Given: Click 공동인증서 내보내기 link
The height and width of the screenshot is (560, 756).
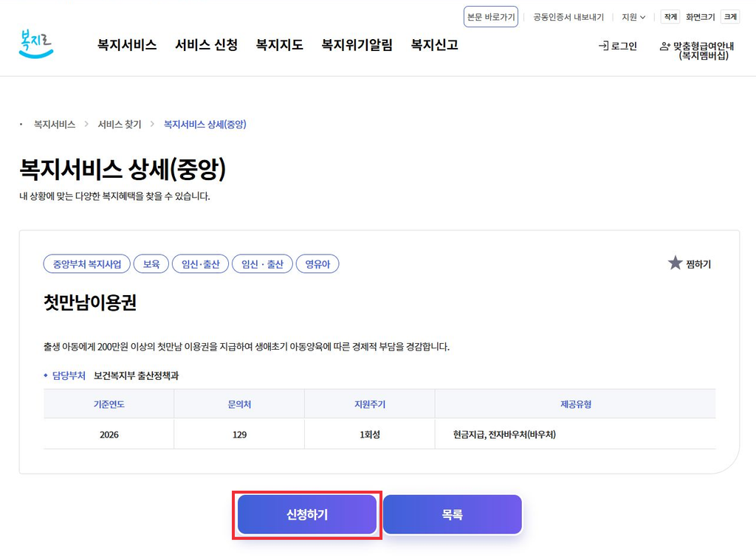Looking at the screenshot, I should (568, 18).
